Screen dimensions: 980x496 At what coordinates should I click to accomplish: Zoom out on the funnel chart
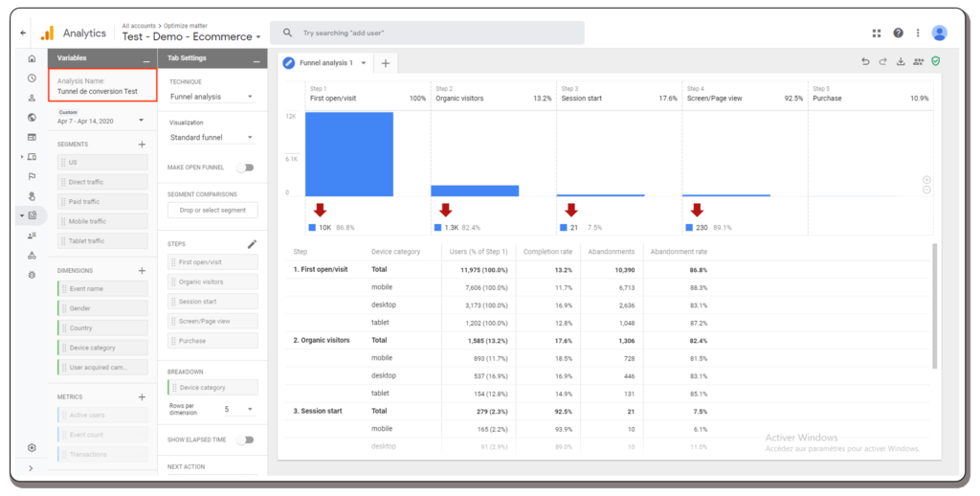(926, 190)
